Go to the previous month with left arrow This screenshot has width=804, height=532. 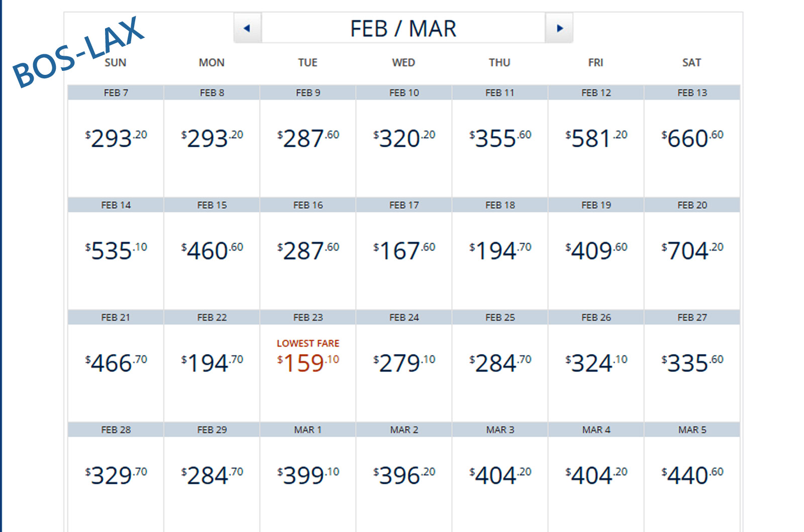coord(247,28)
